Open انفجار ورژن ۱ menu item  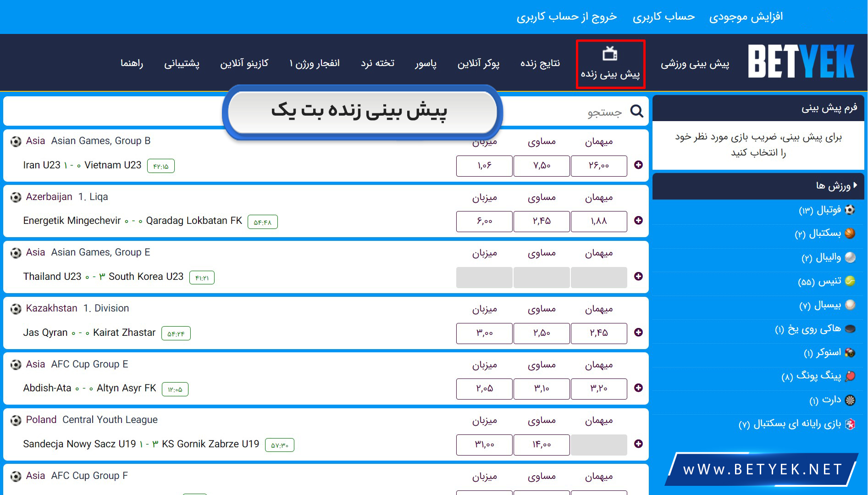click(x=315, y=63)
